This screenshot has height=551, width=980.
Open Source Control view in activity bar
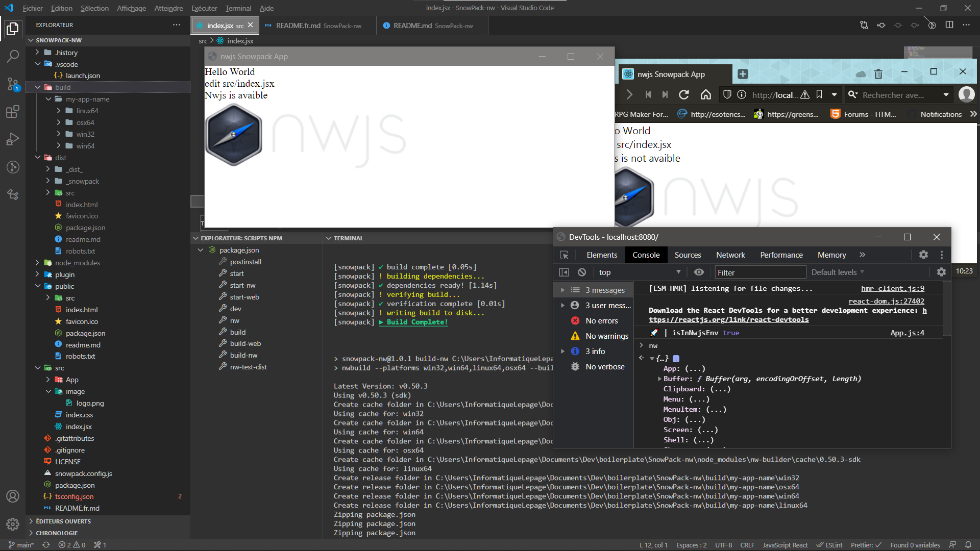13,84
